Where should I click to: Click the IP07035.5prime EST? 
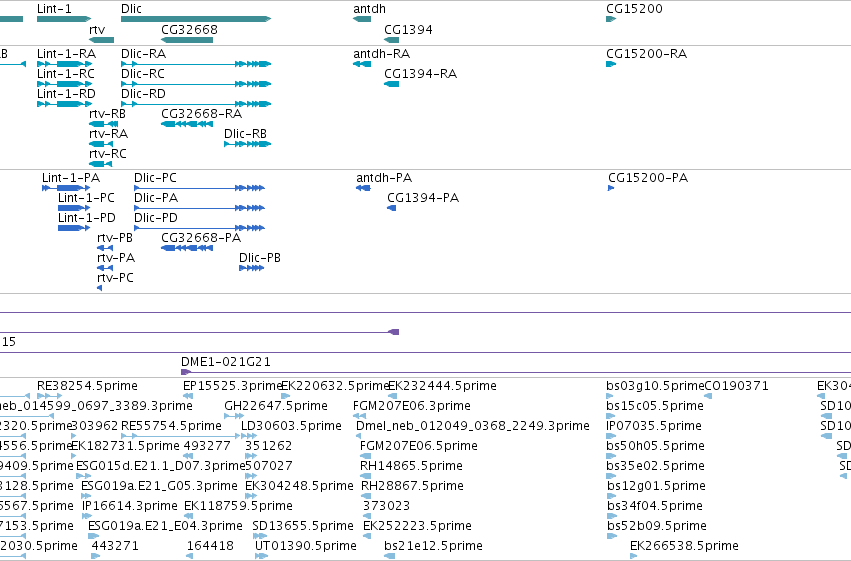[611, 437]
